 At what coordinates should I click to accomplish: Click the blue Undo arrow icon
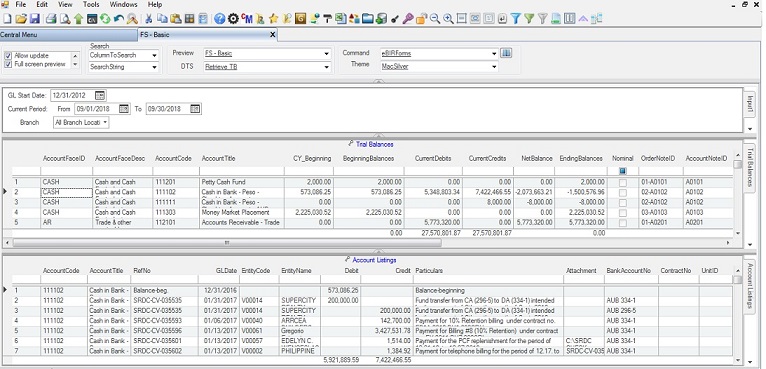(x=118, y=19)
